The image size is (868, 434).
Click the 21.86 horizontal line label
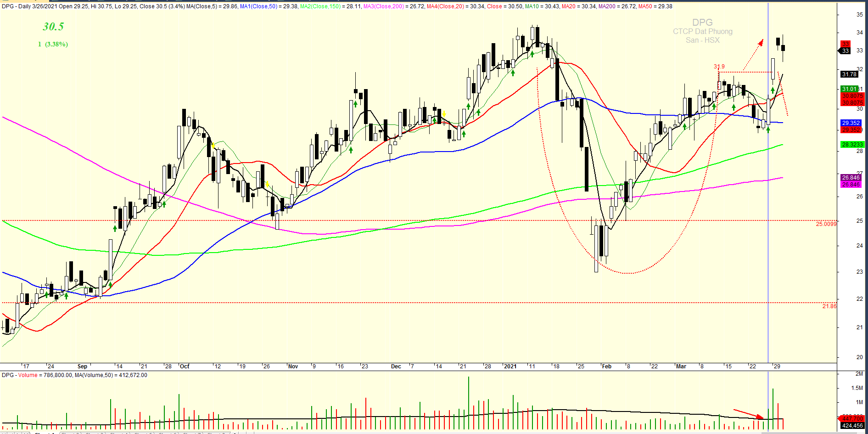[x=829, y=306]
